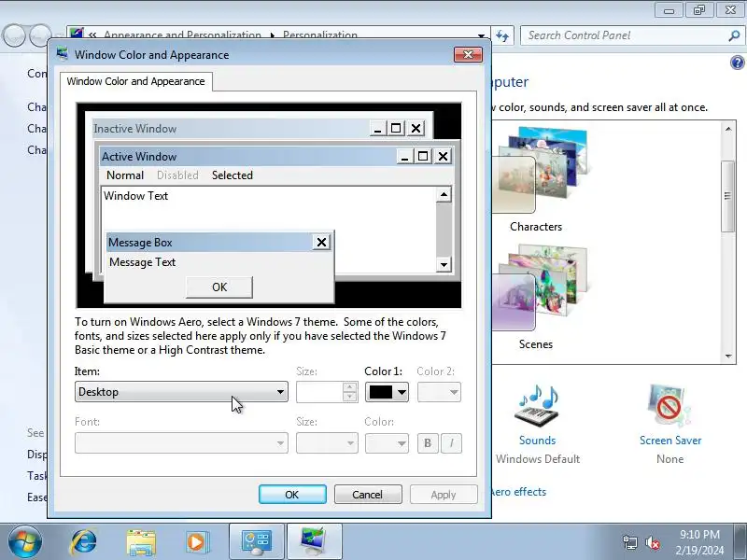The height and width of the screenshot is (560, 747).
Task: Increase the item Size spinner up arrow
Action: pyautogui.click(x=349, y=387)
